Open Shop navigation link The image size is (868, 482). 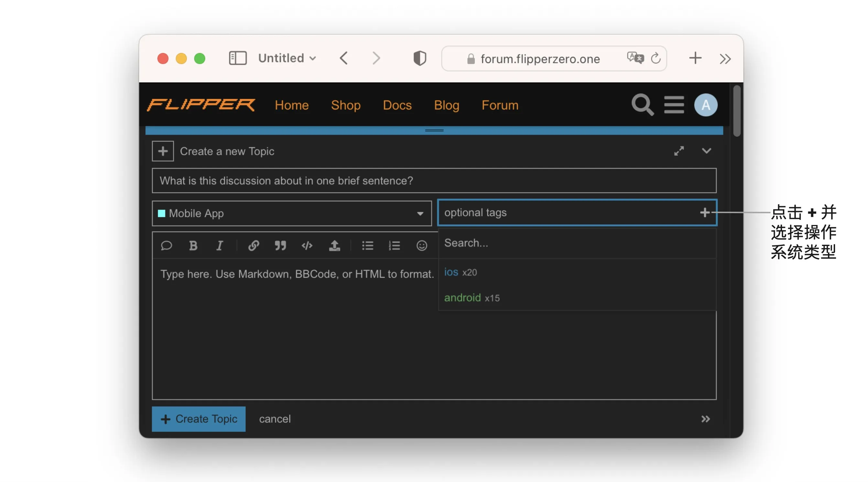point(346,105)
